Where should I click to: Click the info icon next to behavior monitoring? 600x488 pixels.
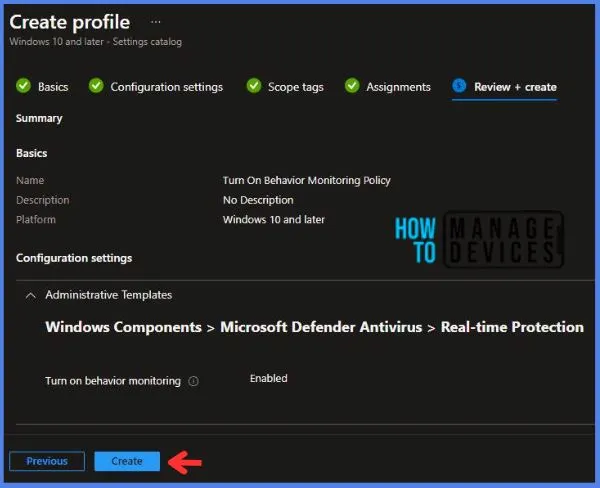click(x=194, y=381)
